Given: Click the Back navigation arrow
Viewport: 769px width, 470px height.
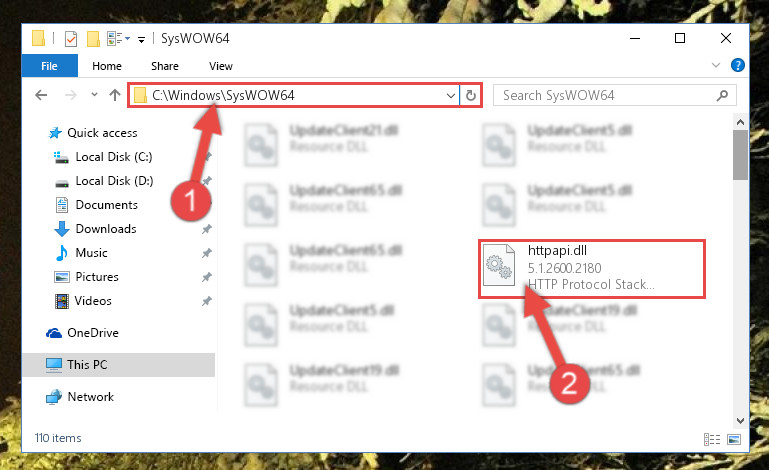Looking at the screenshot, I should click(x=41, y=95).
